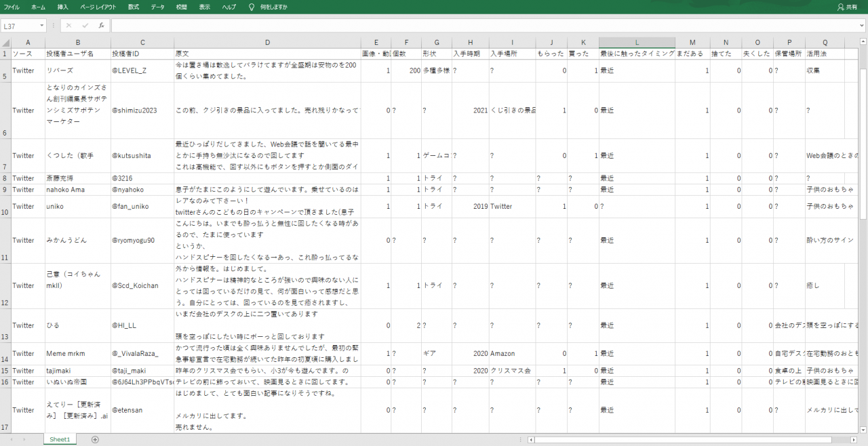Image resolution: width=868 pixels, height=446 pixels.
Task: Click the Insert Function fx icon
Action: pyautogui.click(x=101, y=26)
